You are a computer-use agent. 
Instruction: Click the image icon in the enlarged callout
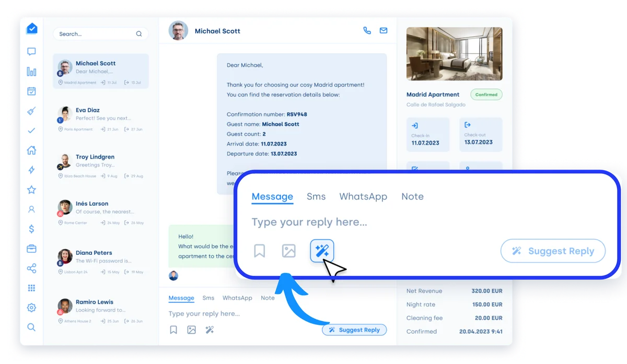[x=289, y=251]
